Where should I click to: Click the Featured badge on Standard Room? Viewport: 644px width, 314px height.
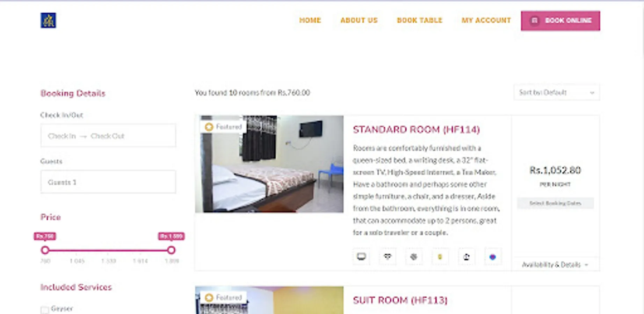(223, 127)
